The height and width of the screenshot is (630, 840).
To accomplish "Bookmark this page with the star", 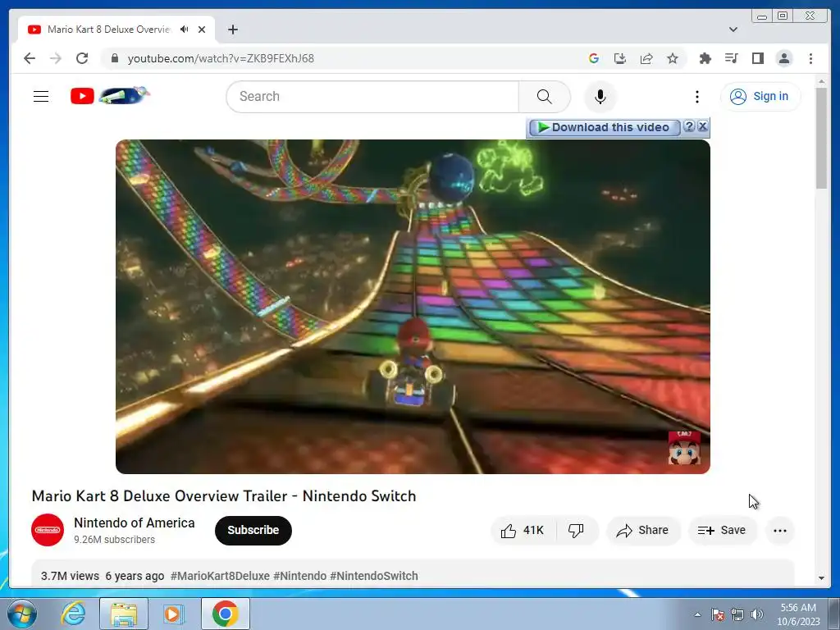I will pos(673,58).
